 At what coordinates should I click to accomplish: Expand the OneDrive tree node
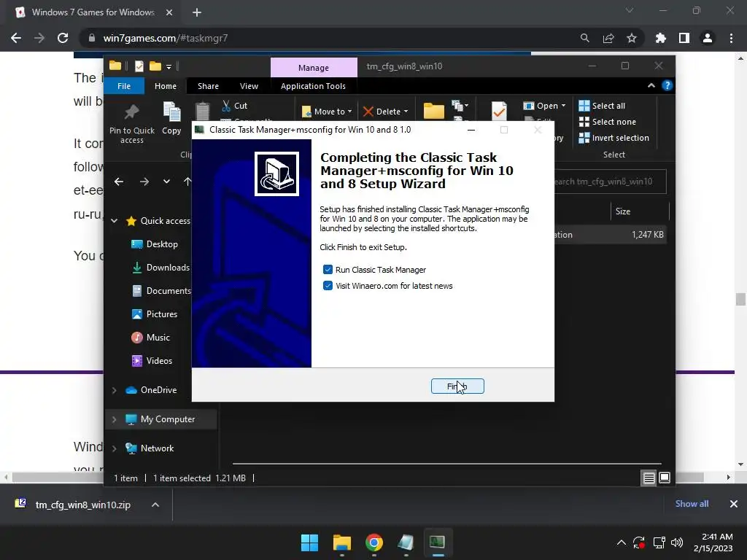point(115,390)
